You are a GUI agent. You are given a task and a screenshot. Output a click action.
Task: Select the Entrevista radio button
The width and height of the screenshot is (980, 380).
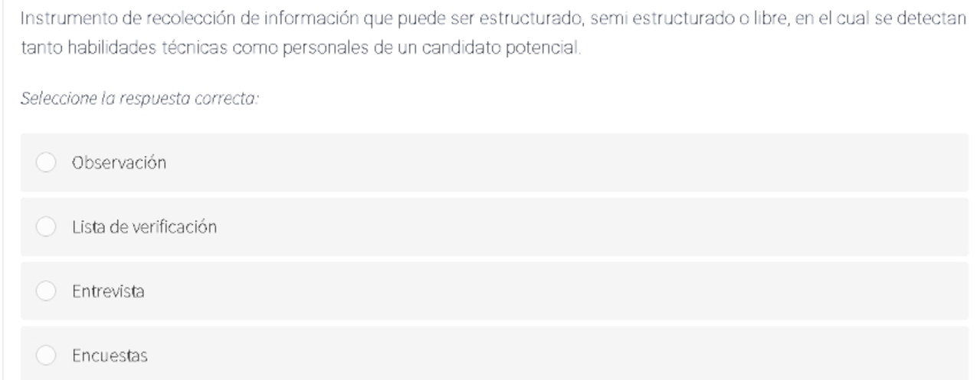[x=47, y=292]
